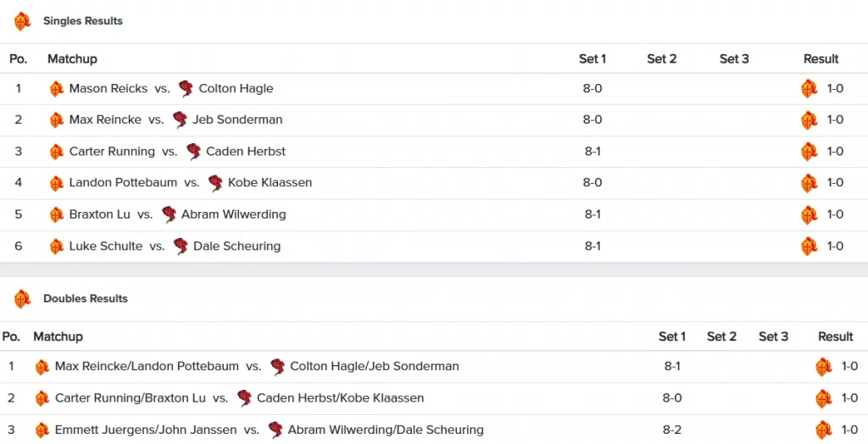Open Emmett Juergens/John Janssen doubles pair
The image size is (868, 444).
pyautogui.click(x=146, y=430)
